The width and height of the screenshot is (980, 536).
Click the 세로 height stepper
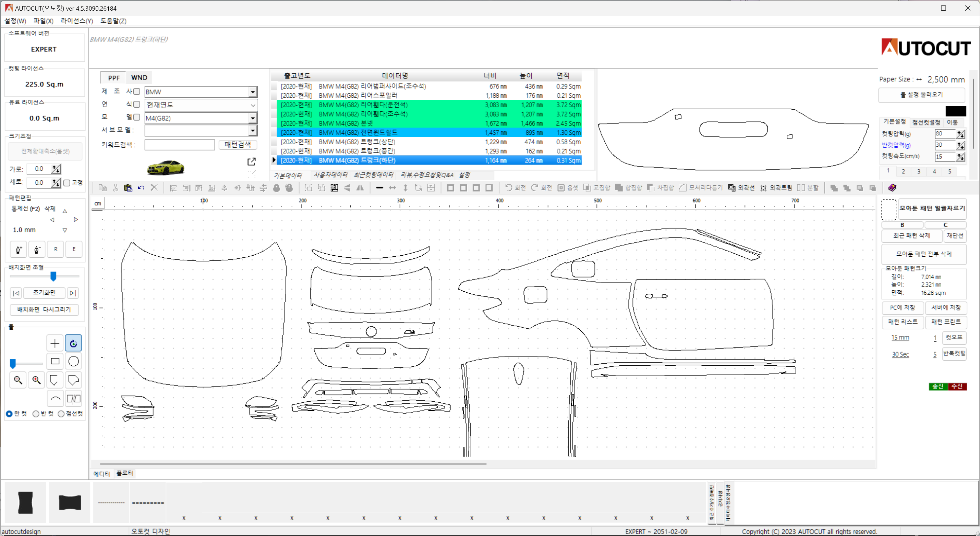[x=56, y=183]
